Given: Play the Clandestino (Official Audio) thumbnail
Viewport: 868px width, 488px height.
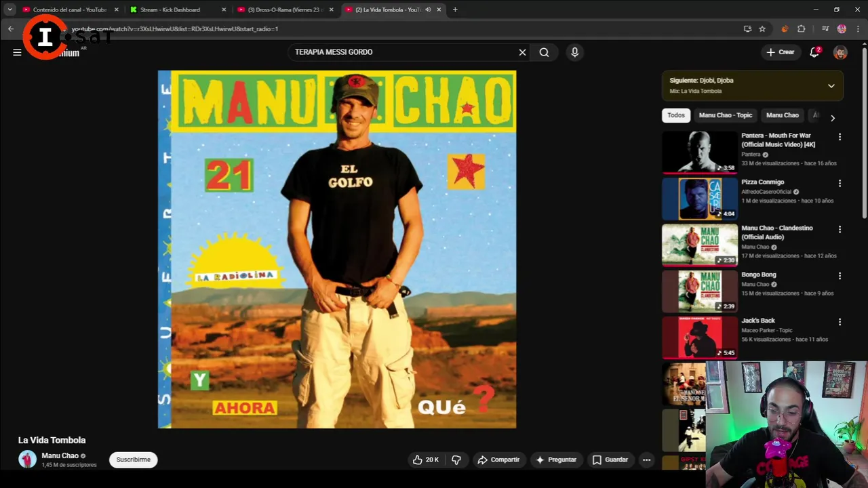Looking at the screenshot, I should (700, 245).
